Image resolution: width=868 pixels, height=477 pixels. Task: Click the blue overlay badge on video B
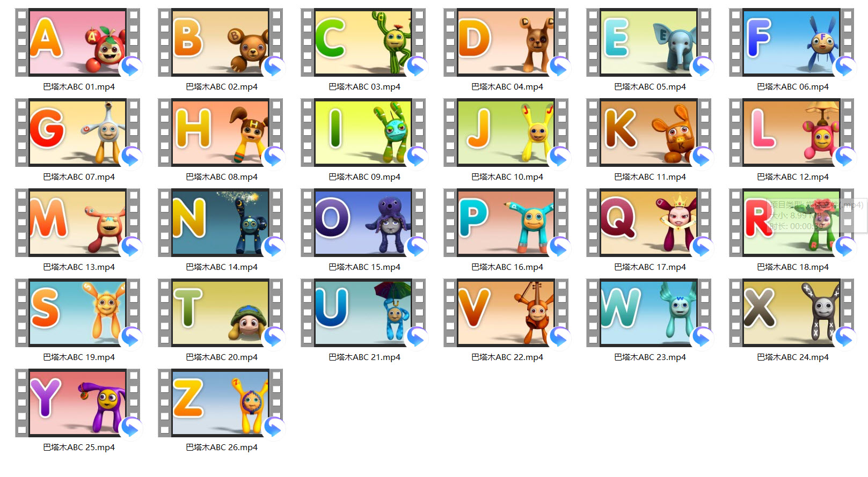click(x=274, y=68)
